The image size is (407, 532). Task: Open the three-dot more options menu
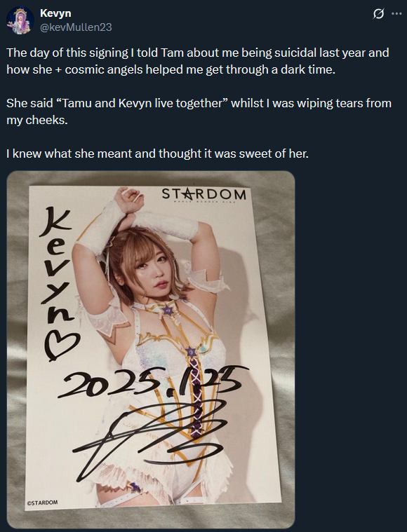(396, 14)
